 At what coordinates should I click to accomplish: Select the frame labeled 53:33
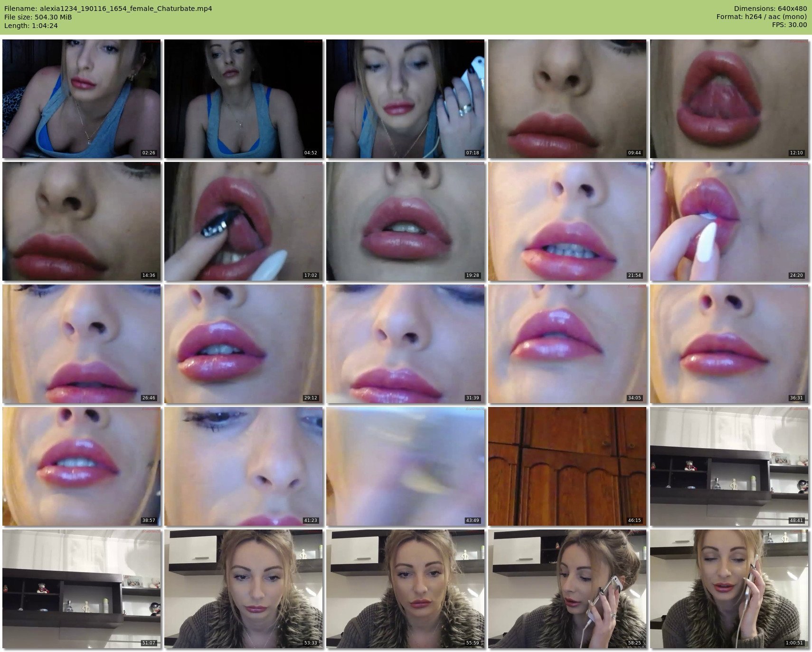[x=244, y=589]
